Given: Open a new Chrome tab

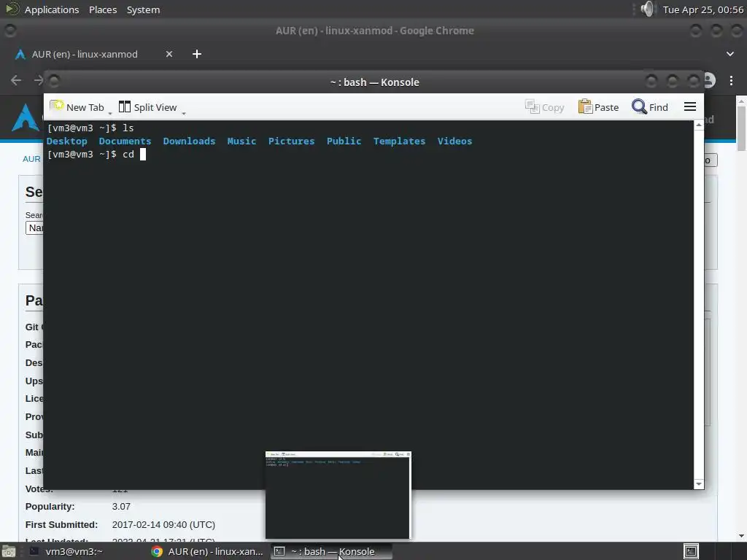Looking at the screenshot, I should pyautogui.click(x=197, y=54).
